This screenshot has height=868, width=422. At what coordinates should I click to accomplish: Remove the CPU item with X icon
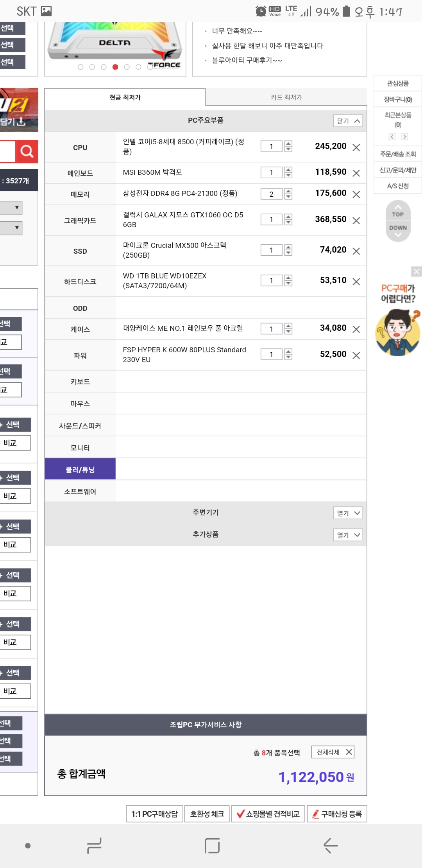click(x=356, y=147)
